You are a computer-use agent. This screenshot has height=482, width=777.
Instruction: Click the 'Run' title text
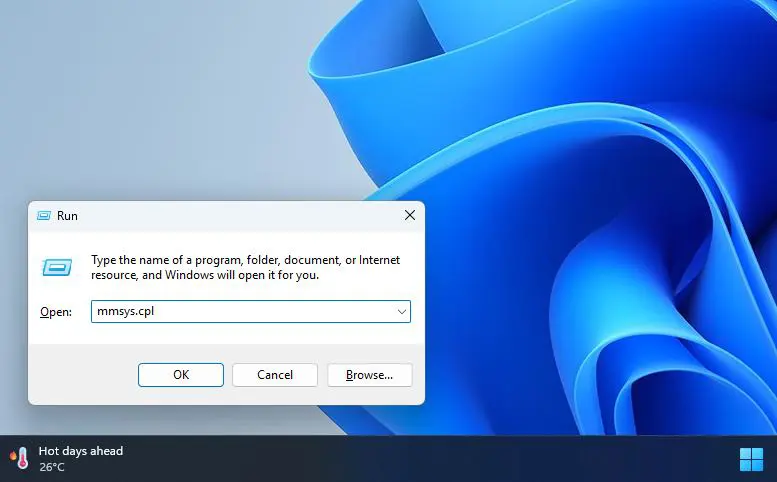tap(67, 216)
